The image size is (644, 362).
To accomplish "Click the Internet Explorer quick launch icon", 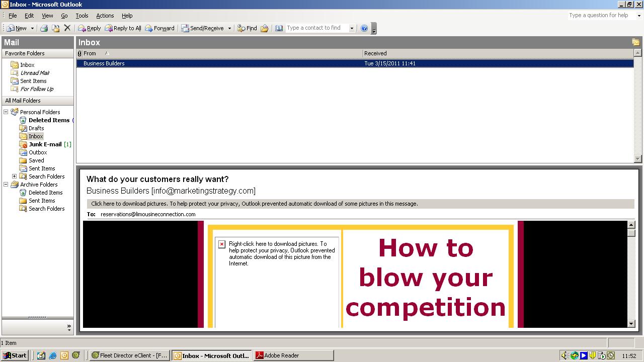I will click(53, 355).
